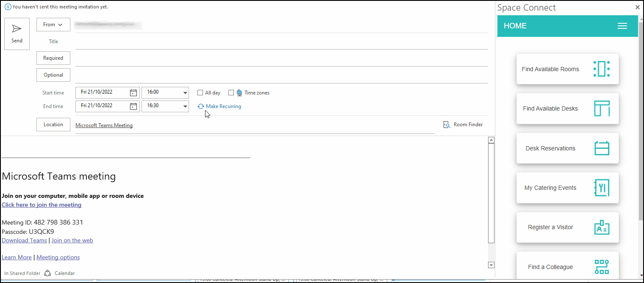Image resolution: width=644 pixels, height=283 pixels.
Task: Click the desk icon in Find Available Desks
Action: tap(602, 108)
